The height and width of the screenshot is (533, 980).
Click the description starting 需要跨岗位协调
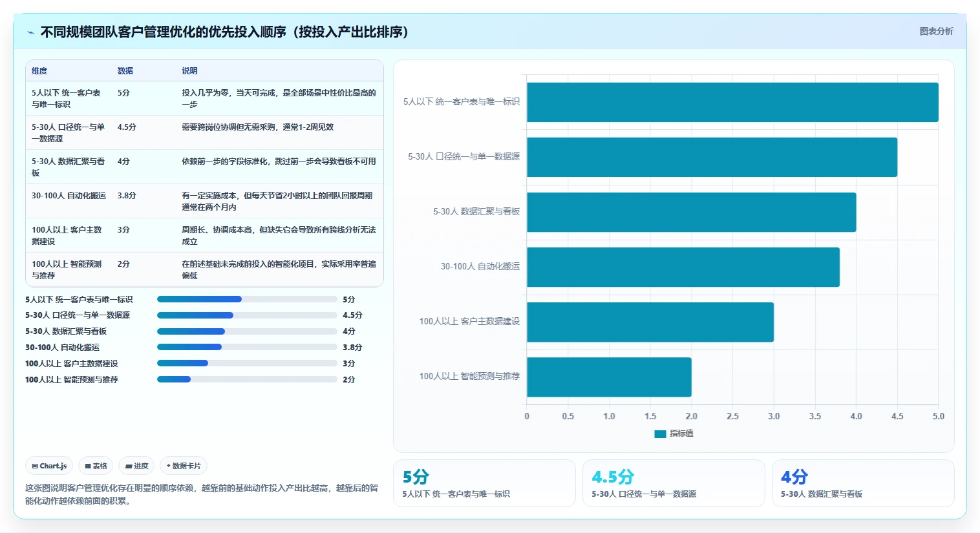[x=257, y=127]
